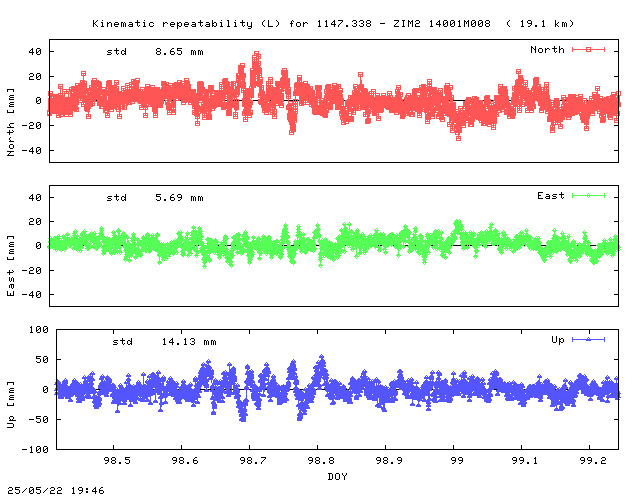
Task: Click the North legend red marker
Action: pyautogui.click(x=588, y=49)
